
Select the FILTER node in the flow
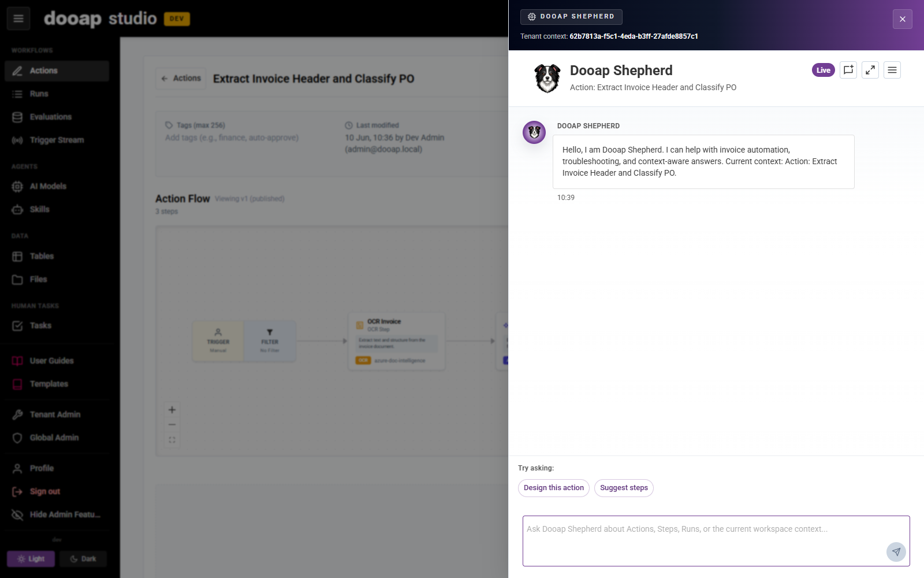click(x=270, y=341)
